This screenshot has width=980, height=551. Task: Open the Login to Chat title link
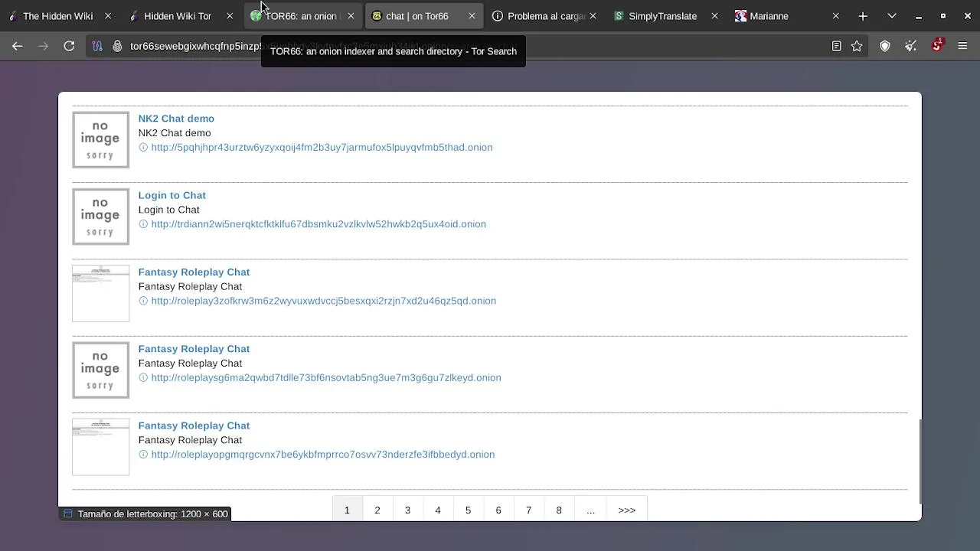(171, 195)
